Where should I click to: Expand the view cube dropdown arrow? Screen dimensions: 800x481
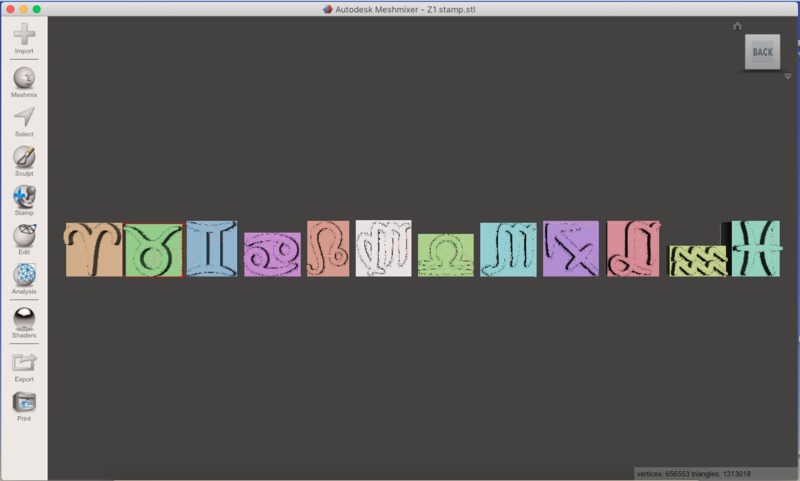[x=787, y=76]
